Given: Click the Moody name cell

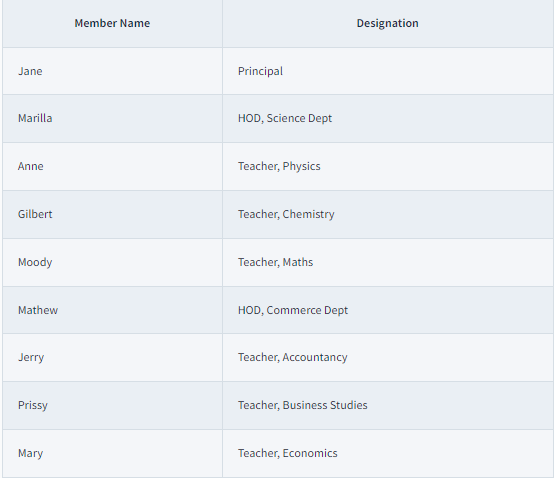Looking at the screenshot, I should point(112,262).
